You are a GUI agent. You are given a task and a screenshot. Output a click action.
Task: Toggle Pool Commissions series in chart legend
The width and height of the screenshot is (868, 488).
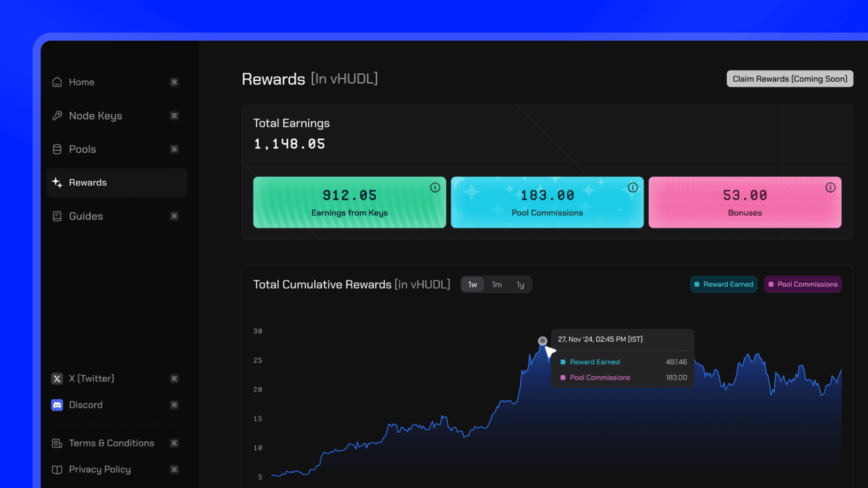(x=803, y=284)
